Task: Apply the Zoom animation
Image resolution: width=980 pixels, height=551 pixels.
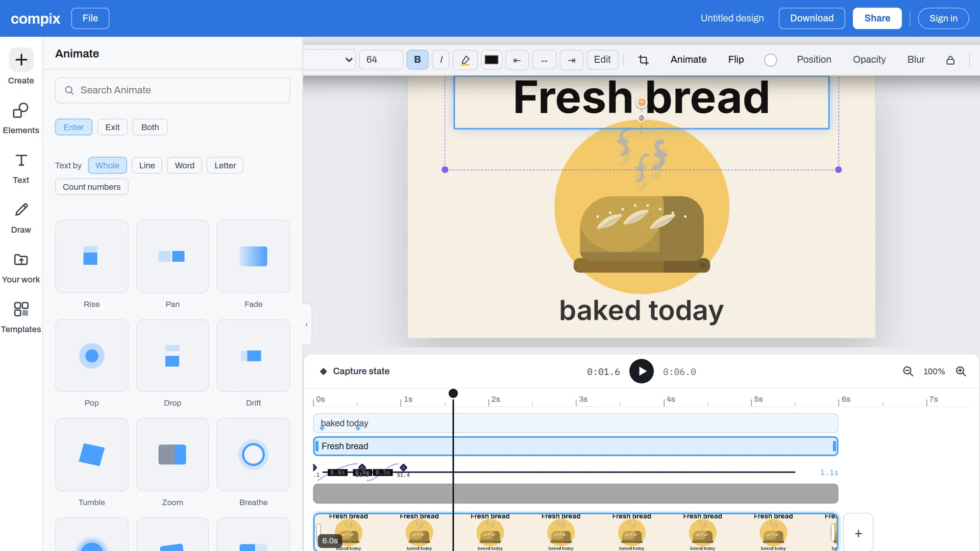Action: tap(173, 455)
